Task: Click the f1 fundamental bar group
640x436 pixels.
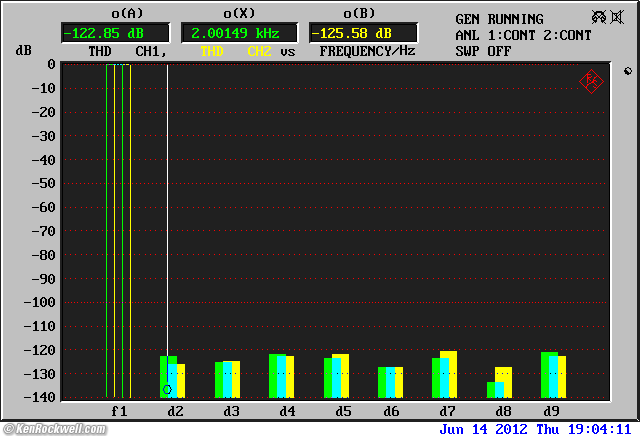Action: pyautogui.click(x=118, y=230)
